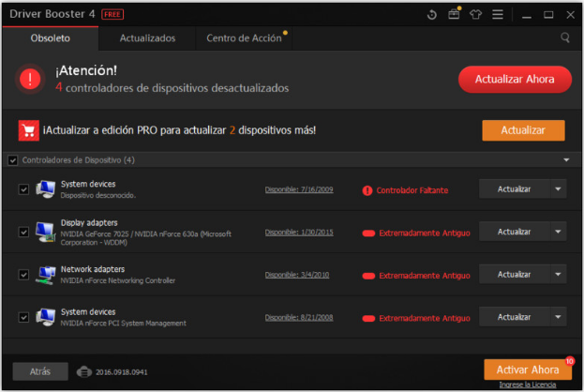Click the red attention exclamation icon
The image size is (584, 392).
pyautogui.click(x=30, y=79)
